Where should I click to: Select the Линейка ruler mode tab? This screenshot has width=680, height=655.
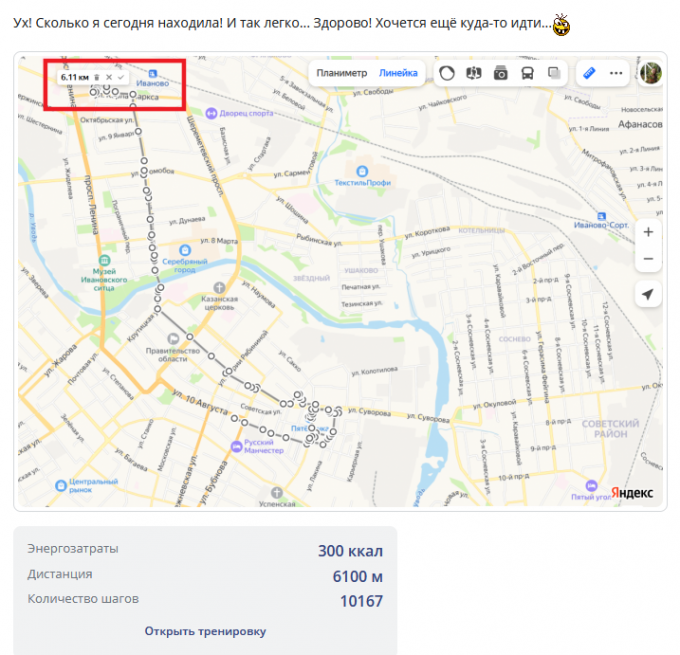(x=398, y=73)
